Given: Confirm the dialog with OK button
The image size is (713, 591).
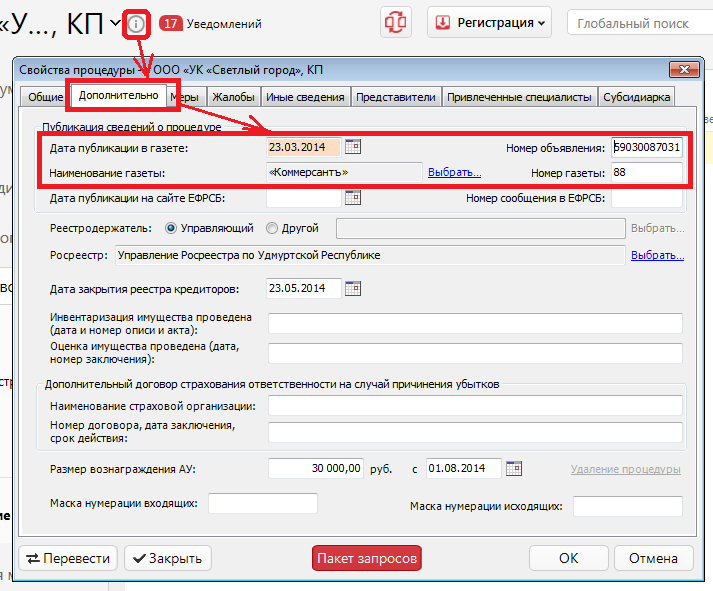Looking at the screenshot, I should [568, 558].
